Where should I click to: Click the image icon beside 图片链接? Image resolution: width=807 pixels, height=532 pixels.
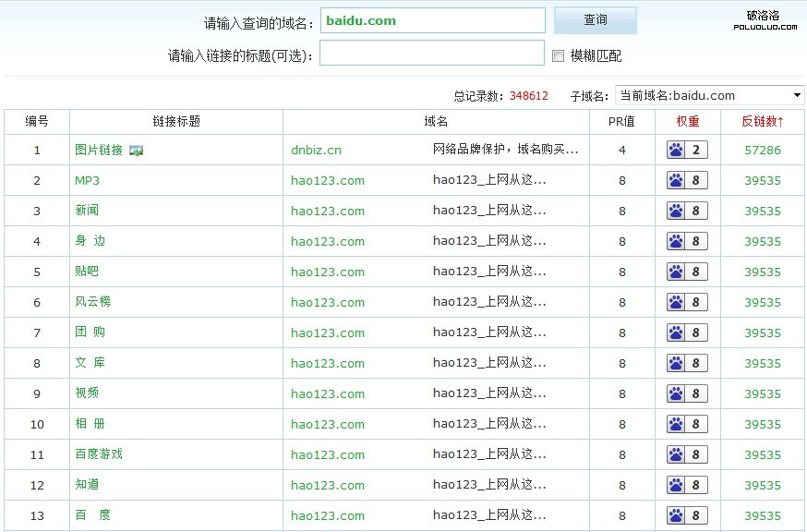point(137,151)
